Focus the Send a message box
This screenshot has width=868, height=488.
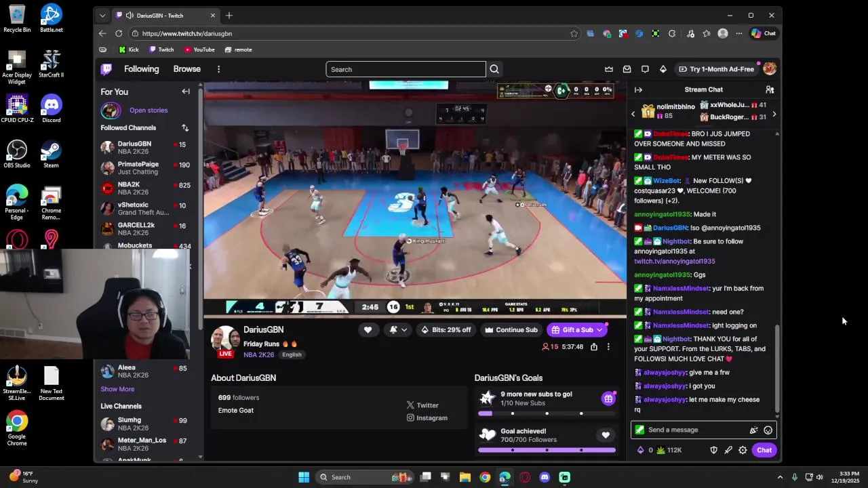point(703,430)
